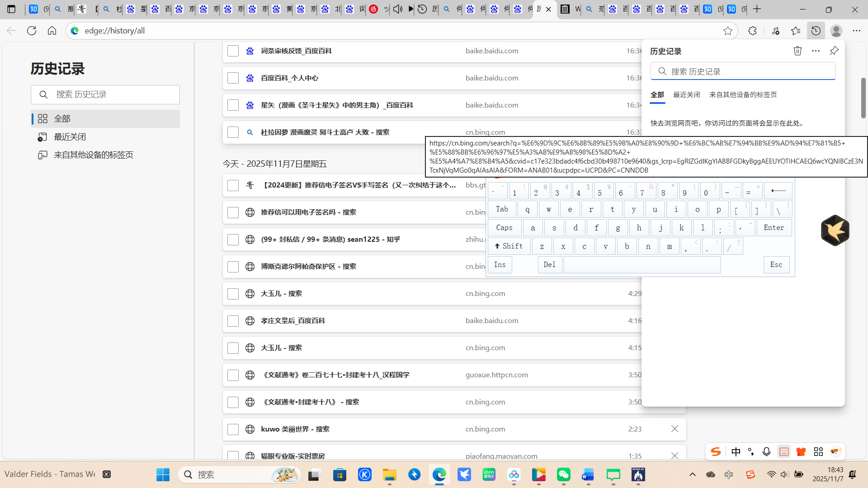
Task: Expand the system tray hidden icons chevron
Action: tap(692, 474)
